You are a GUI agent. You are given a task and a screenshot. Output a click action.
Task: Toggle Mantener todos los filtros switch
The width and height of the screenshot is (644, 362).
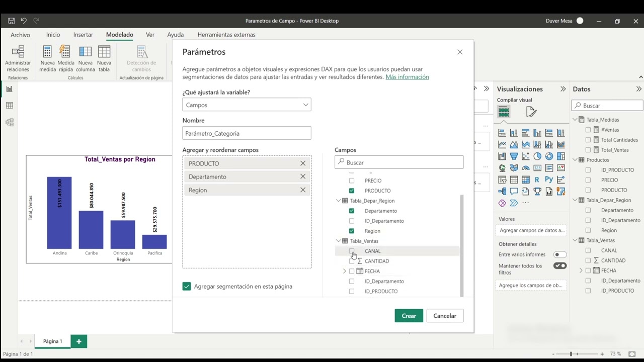coord(559,265)
